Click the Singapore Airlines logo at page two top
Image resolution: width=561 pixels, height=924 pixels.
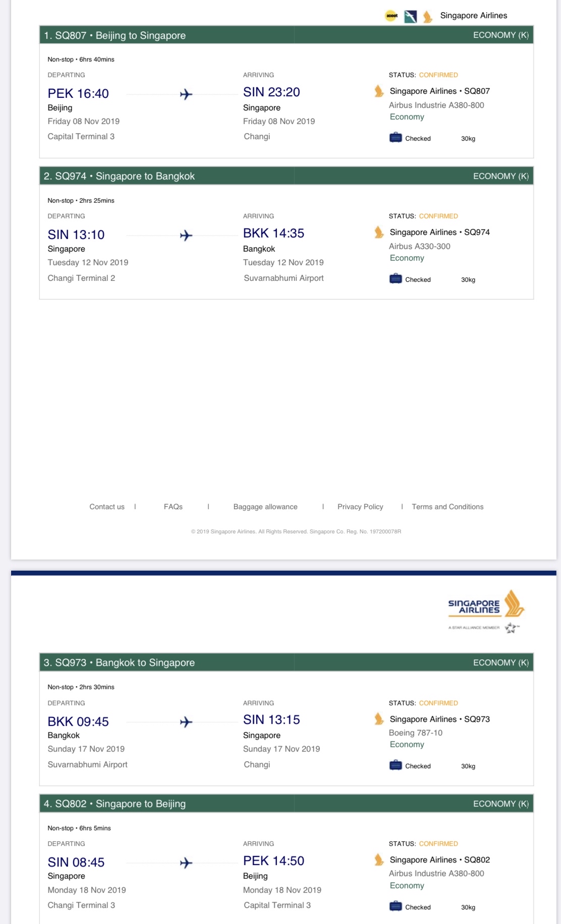tap(486, 604)
